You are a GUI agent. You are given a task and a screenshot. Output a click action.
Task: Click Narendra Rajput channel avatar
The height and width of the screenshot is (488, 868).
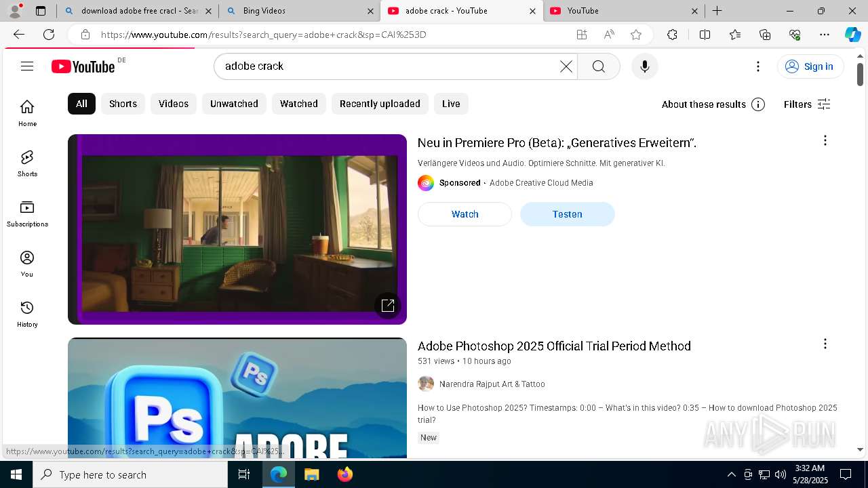coord(425,384)
